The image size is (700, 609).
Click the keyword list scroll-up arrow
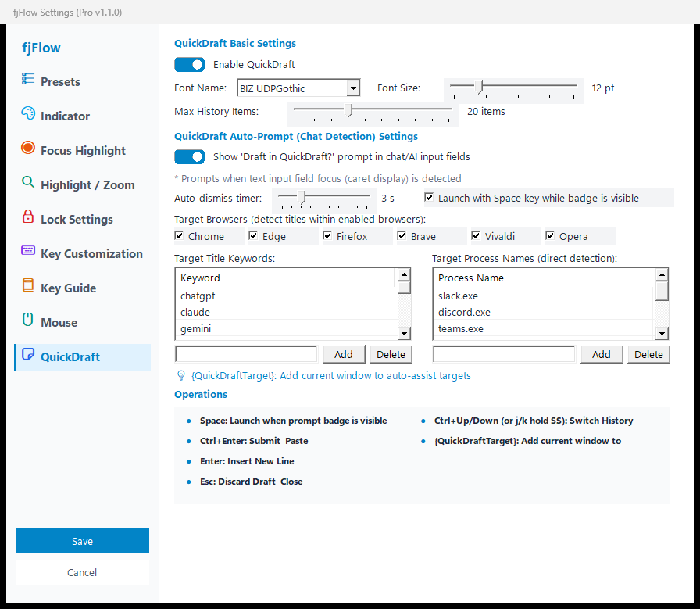404,274
